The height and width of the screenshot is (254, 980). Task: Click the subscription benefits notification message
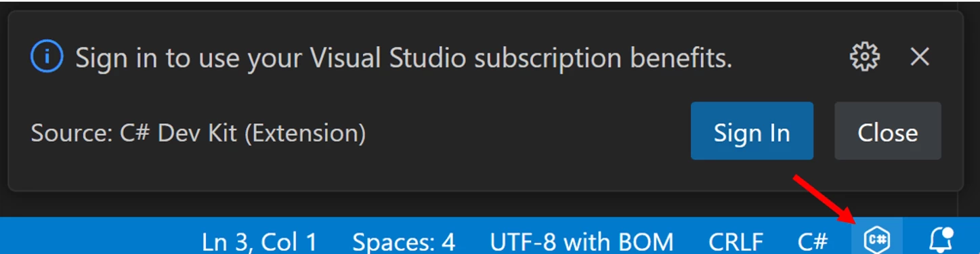[404, 58]
